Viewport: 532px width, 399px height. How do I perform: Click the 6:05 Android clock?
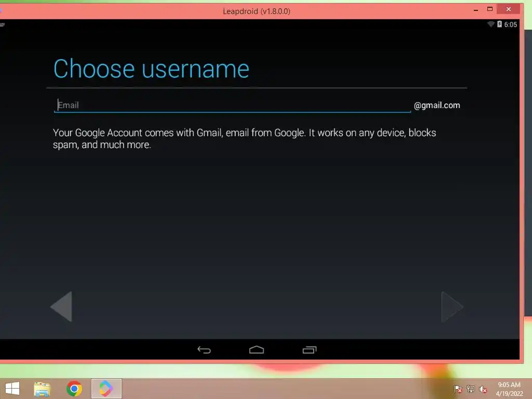point(510,24)
